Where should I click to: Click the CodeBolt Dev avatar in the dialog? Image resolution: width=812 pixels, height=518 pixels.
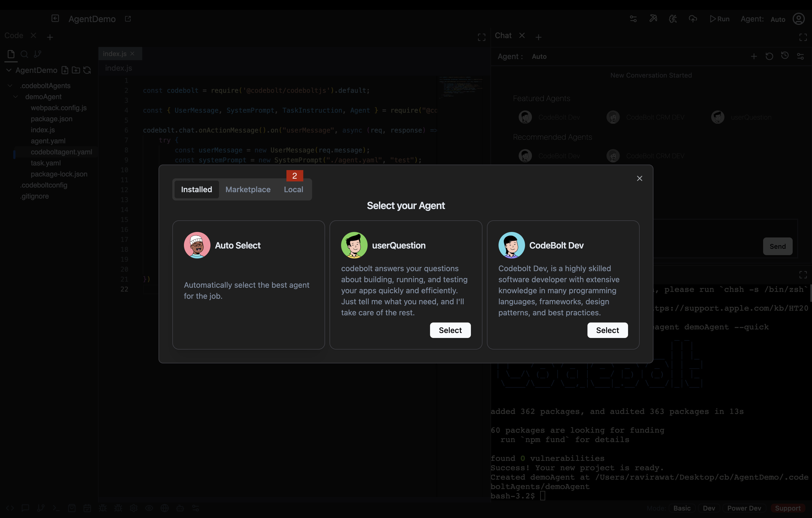point(512,245)
